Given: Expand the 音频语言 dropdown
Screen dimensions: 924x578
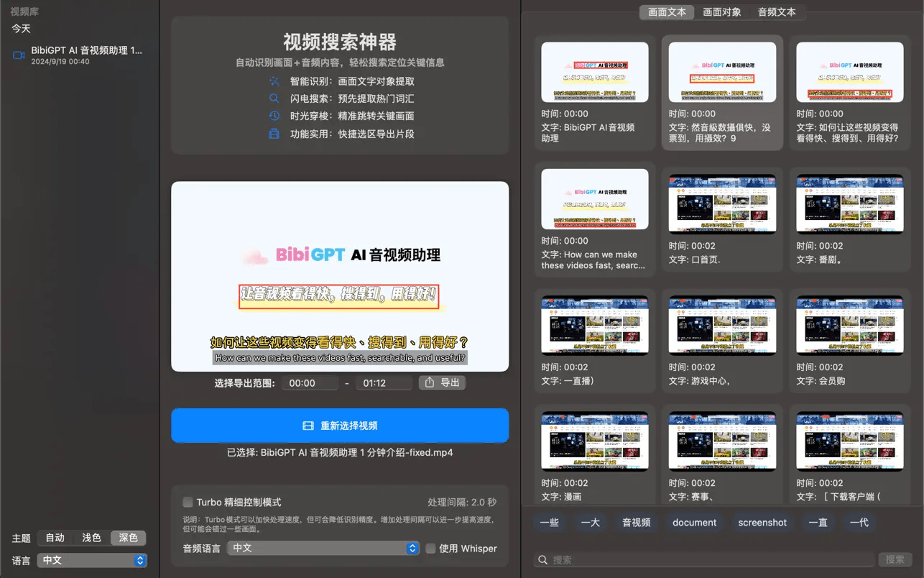Looking at the screenshot, I should [323, 548].
